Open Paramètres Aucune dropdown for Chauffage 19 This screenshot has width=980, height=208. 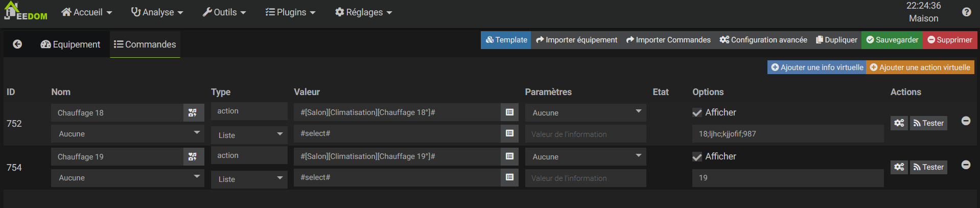(586, 157)
